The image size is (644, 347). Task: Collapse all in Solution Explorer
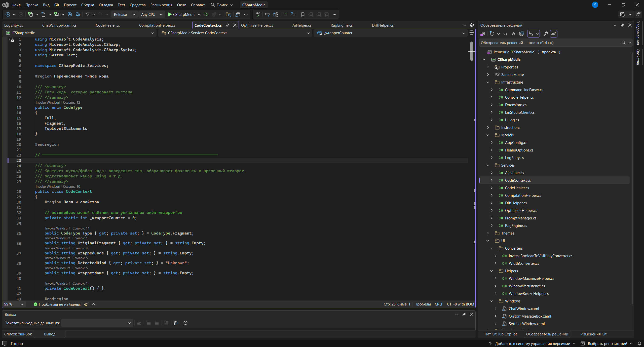click(513, 34)
